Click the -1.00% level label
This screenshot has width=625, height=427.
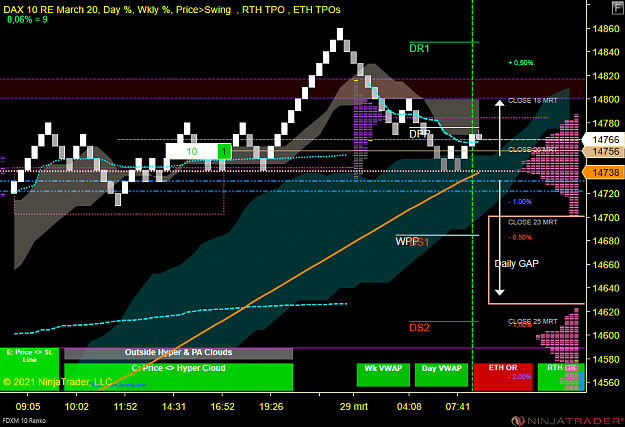(520, 202)
